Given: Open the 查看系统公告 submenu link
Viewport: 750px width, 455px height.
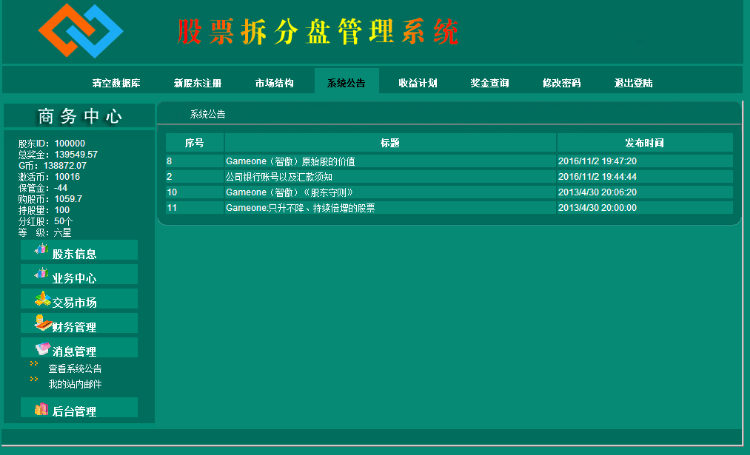Looking at the screenshot, I should (x=75, y=368).
